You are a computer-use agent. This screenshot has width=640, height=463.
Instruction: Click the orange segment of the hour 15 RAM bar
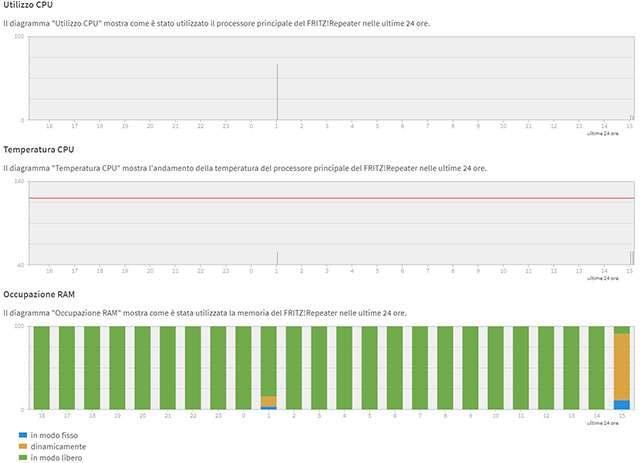[x=622, y=367]
